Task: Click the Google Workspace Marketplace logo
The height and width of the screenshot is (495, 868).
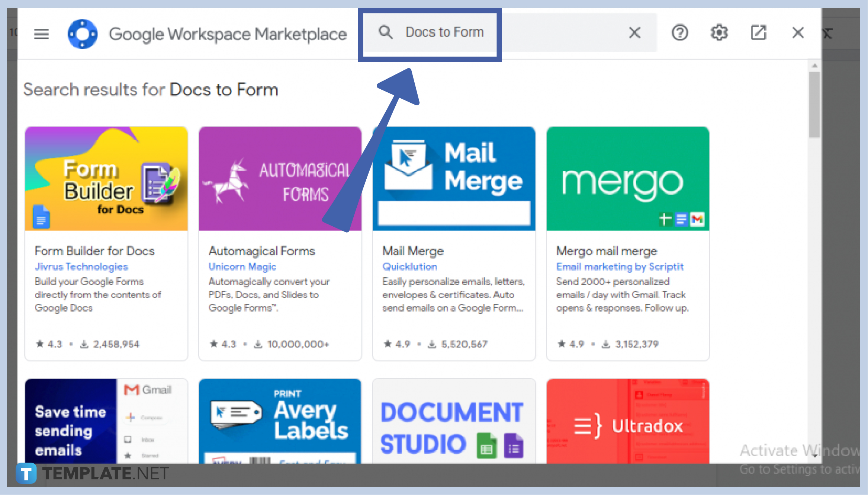Action: point(82,33)
